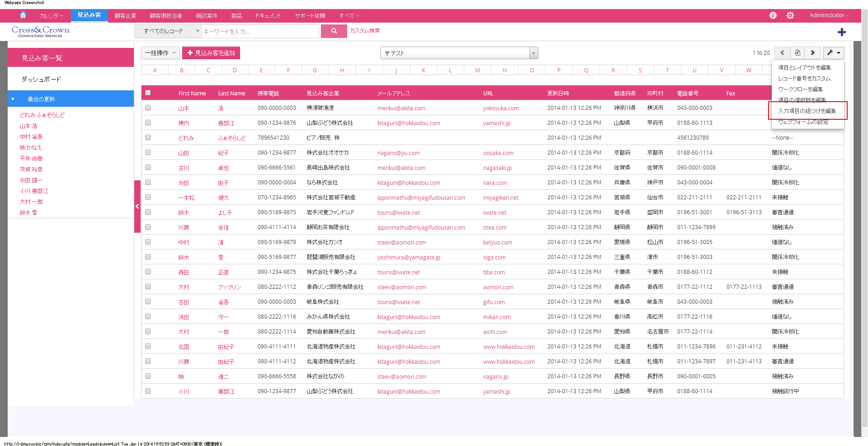Click the magnifier search button
This screenshot has height=446, width=868.
tap(334, 31)
